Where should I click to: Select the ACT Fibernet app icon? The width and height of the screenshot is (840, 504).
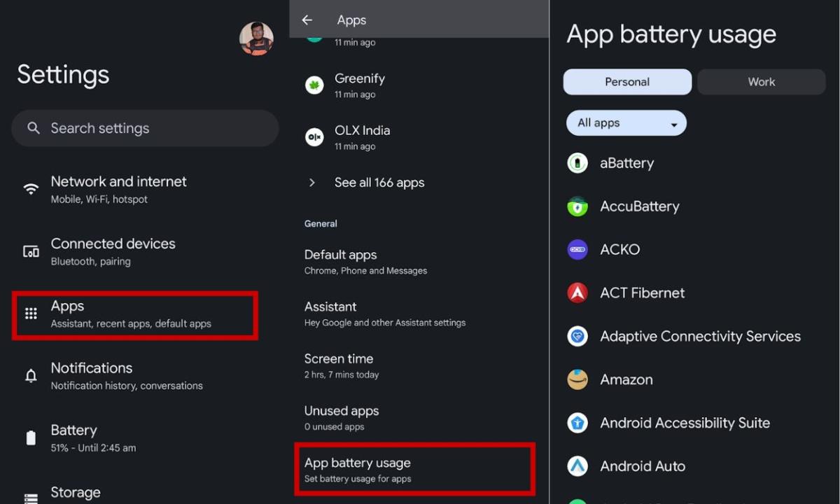coord(577,293)
